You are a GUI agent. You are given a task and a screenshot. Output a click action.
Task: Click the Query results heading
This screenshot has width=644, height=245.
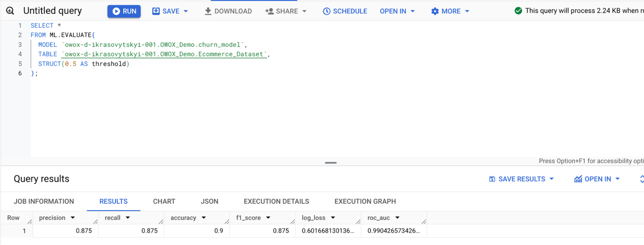41,179
